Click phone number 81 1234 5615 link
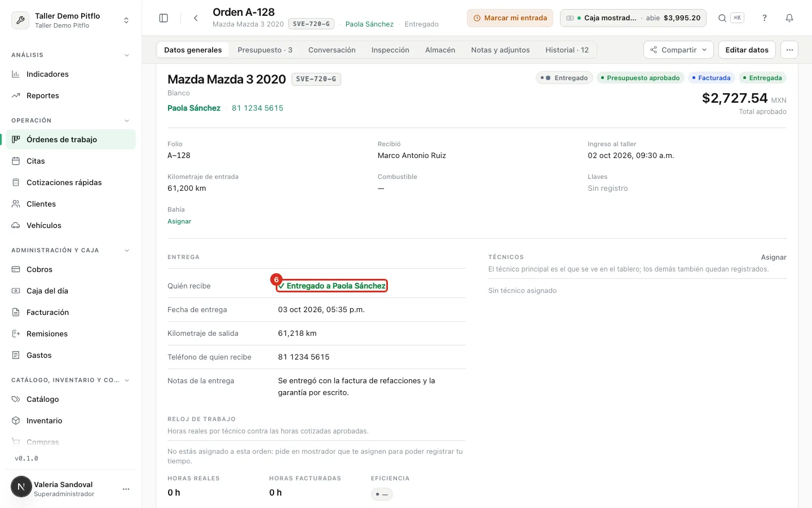Screen dimensions: 812x508 [x=258, y=108]
